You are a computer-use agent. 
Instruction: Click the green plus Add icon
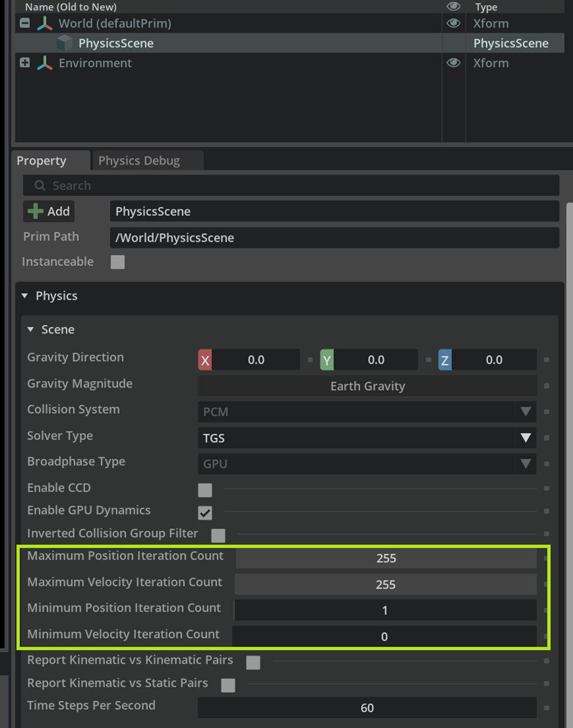[x=35, y=211]
